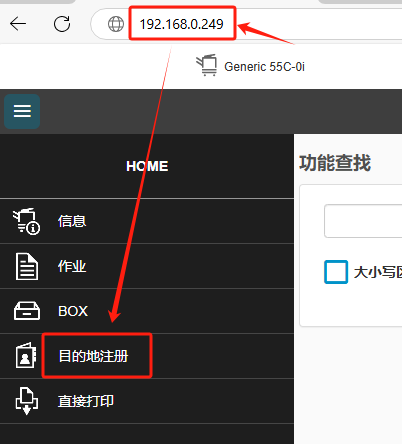Click the globe site info icon
This screenshot has width=402, height=444.
pyautogui.click(x=116, y=24)
